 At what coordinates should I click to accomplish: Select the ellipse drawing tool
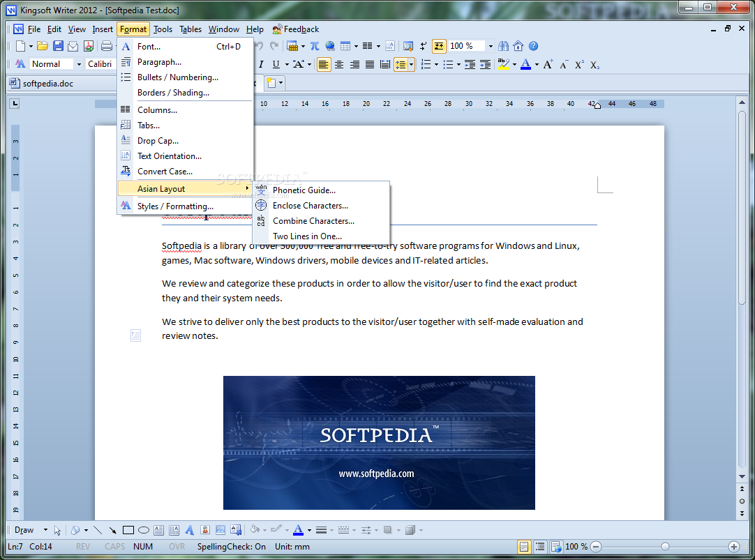tap(144, 530)
